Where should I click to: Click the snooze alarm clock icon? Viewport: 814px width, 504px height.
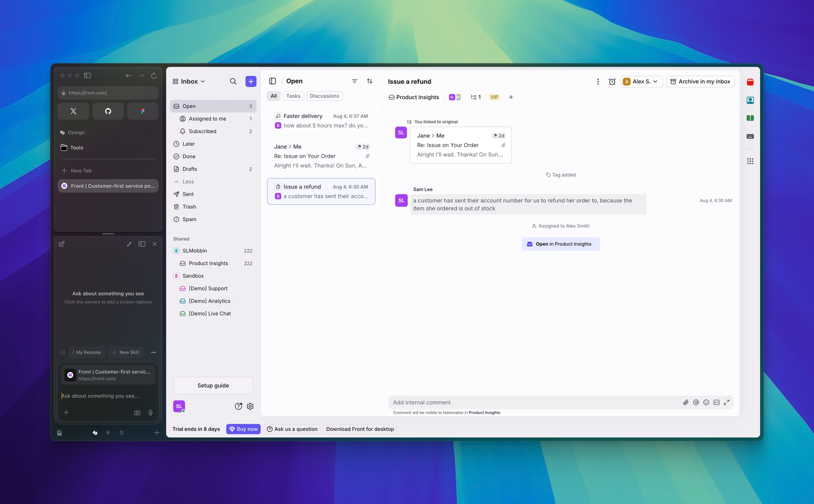point(612,82)
